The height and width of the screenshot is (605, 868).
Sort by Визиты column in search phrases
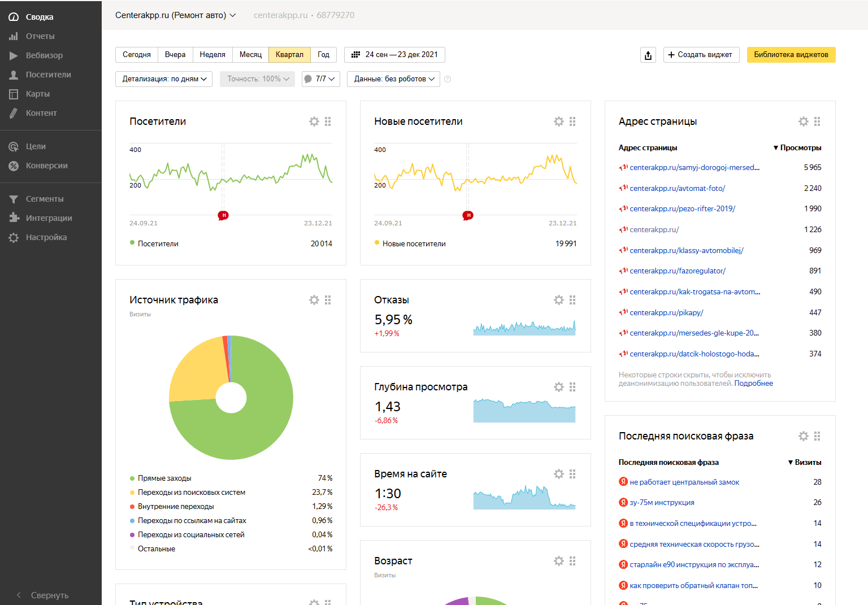point(805,462)
